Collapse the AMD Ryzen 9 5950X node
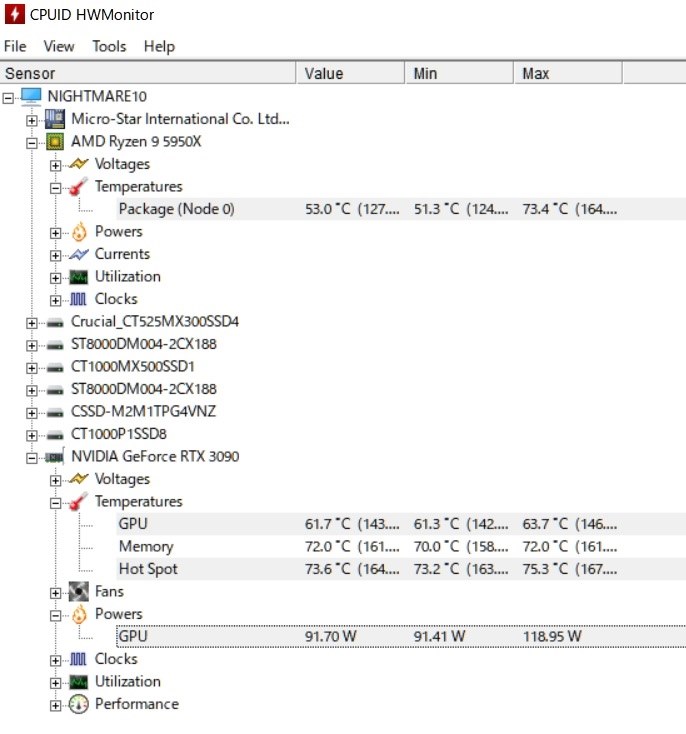The image size is (686, 734). click(x=31, y=143)
